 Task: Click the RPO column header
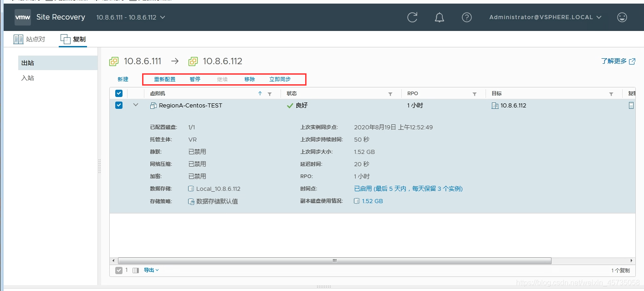pyautogui.click(x=413, y=94)
